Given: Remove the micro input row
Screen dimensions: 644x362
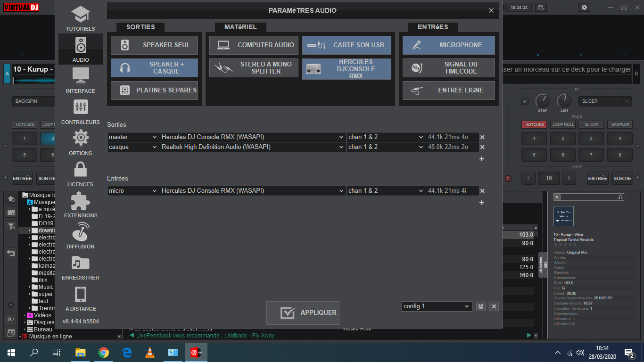Looking at the screenshot, I should (x=482, y=191).
